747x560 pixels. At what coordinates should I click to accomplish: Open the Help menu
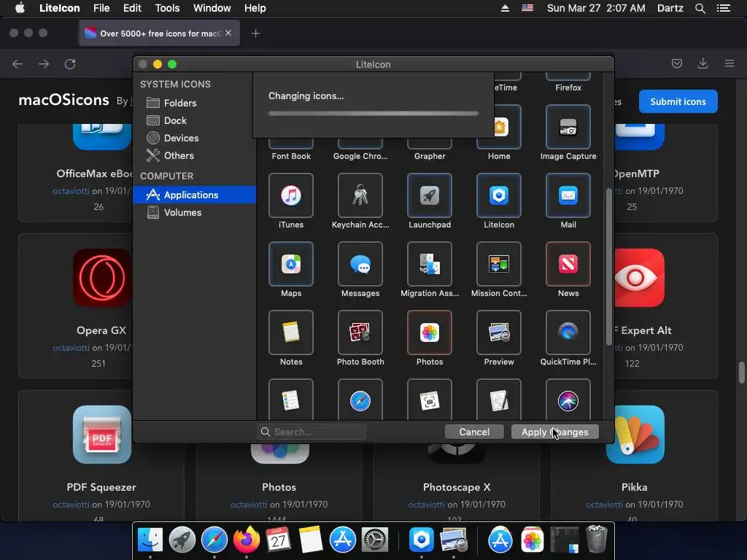[255, 8]
